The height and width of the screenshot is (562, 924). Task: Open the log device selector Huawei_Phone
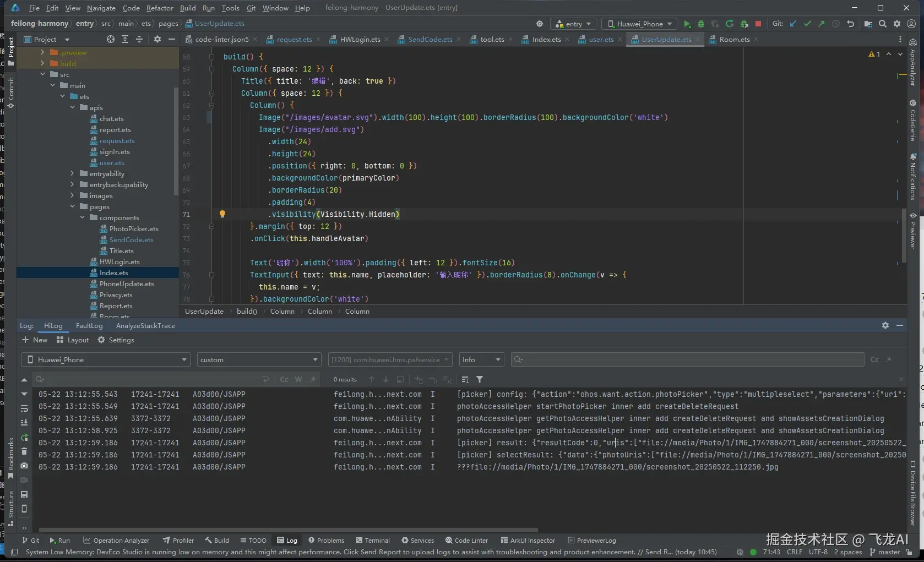pos(106,360)
